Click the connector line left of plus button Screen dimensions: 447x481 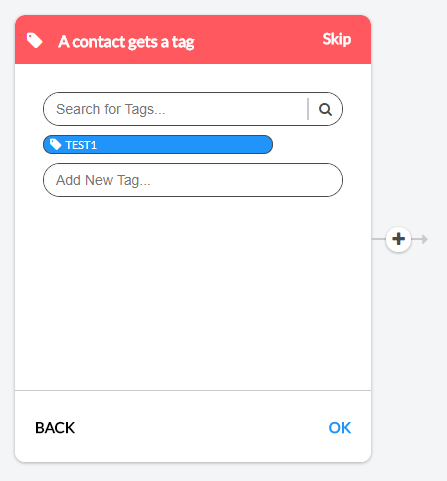coord(379,239)
